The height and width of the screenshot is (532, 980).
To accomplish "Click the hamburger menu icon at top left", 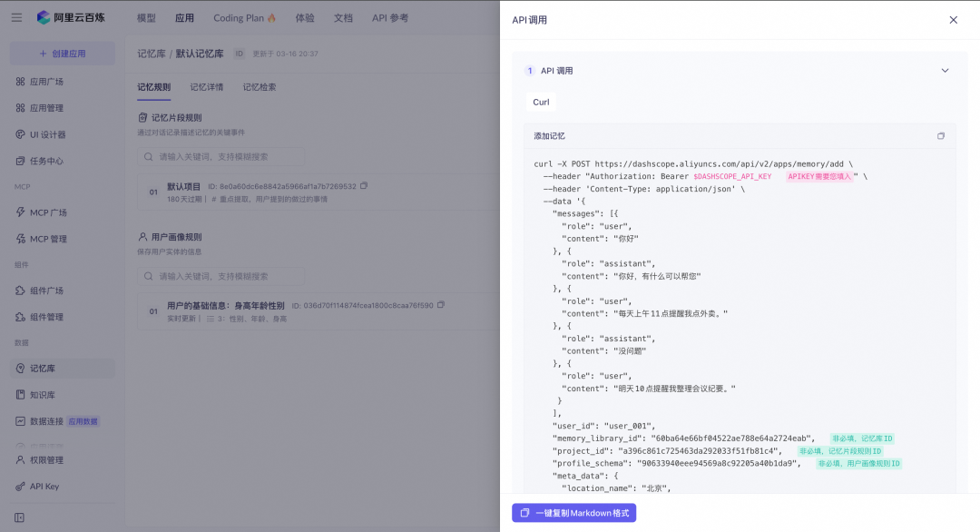I will [16, 17].
